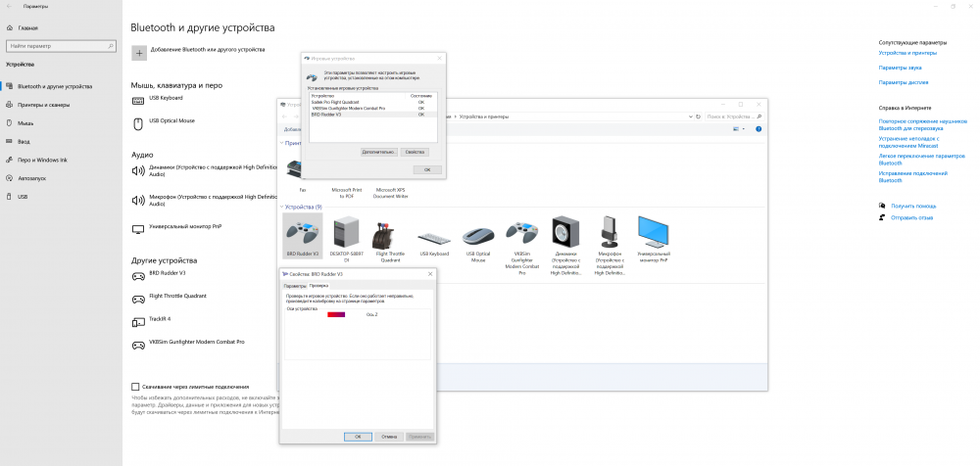Open Устройства и принтеры related link

point(907,53)
